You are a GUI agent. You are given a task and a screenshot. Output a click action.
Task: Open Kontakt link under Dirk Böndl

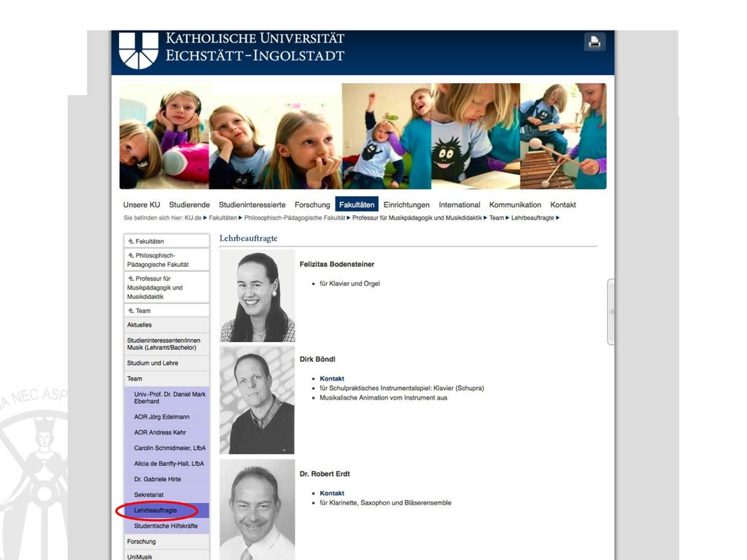[x=332, y=378]
